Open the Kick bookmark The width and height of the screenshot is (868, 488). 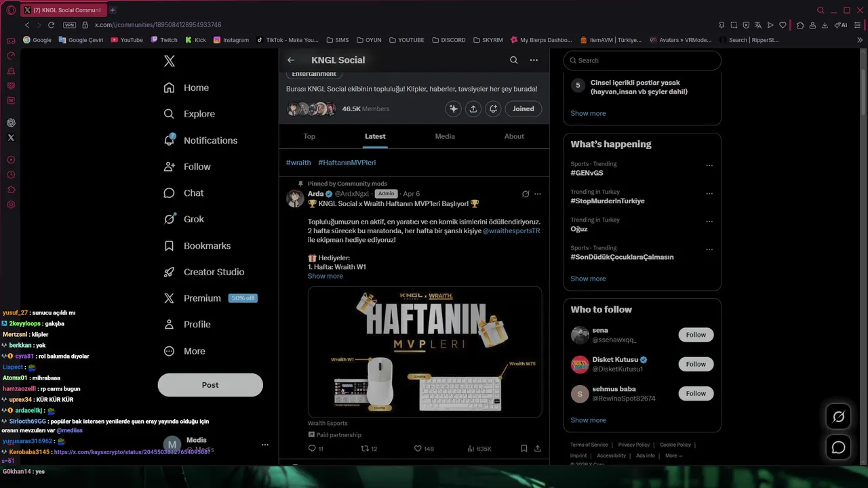[x=195, y=40]
